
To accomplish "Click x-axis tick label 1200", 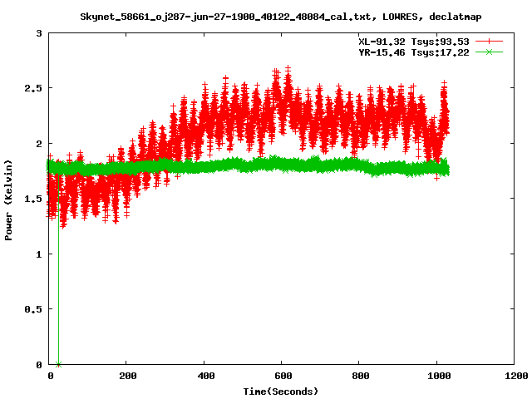I will [516, 376].
